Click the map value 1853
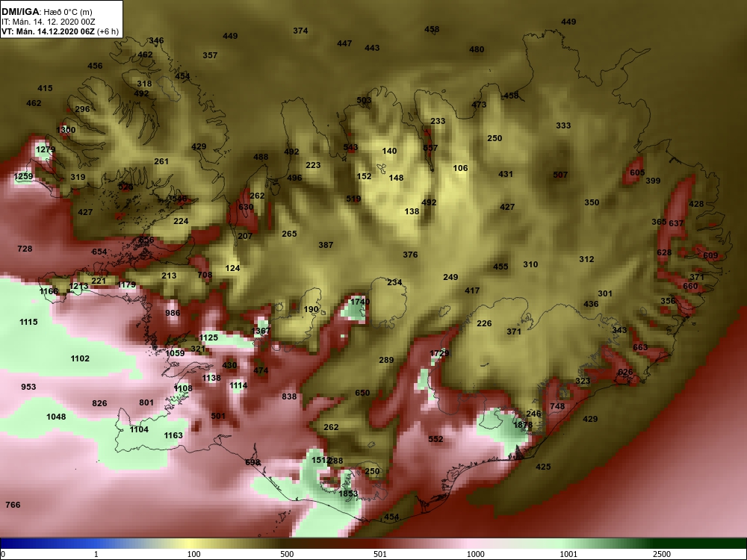Screen dimensions: 747x560 (348, 494)
